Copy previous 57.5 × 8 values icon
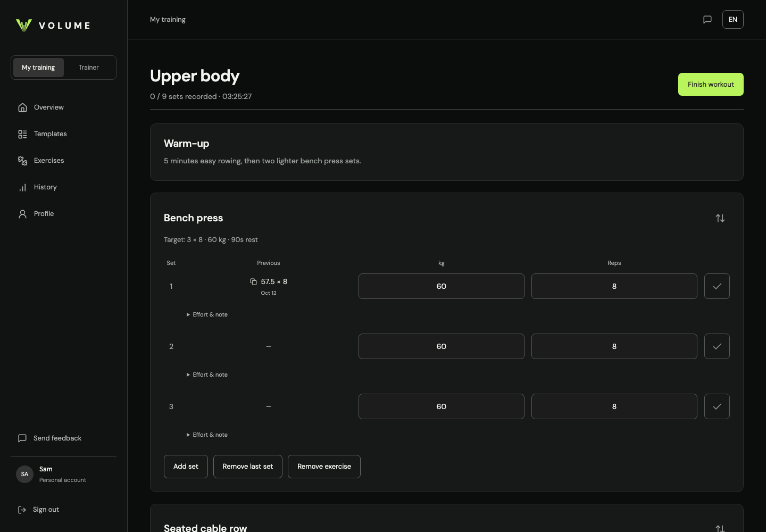 pyautogui.click(x=254, y=282)
